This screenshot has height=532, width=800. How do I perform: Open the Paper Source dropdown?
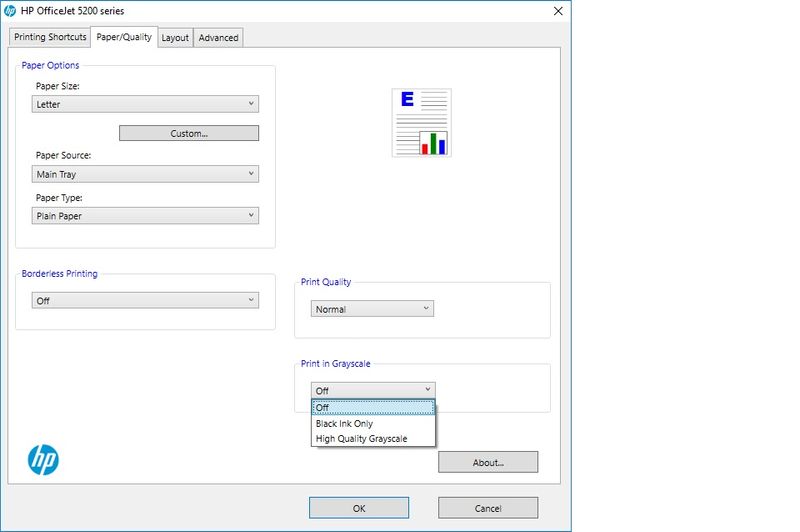(x=145, y=174)
